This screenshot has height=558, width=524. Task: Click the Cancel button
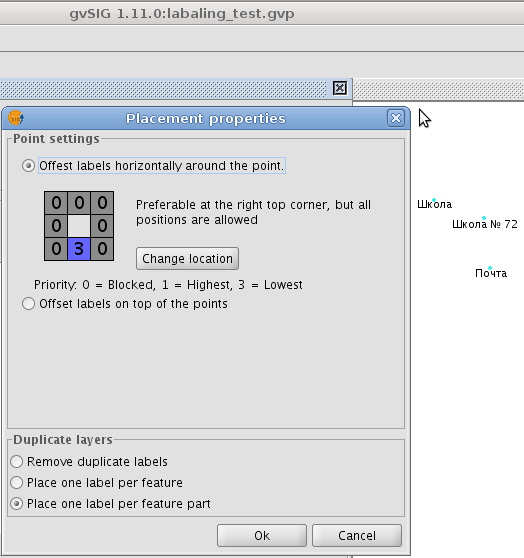click(357, 536)
